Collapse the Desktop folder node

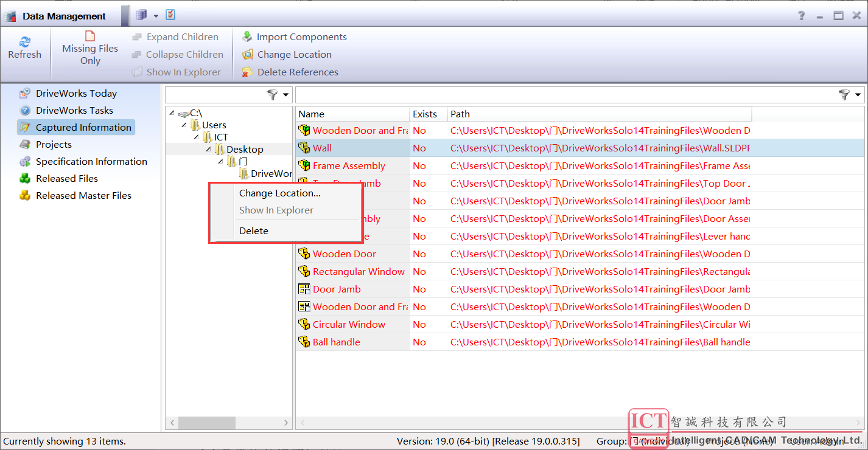tap(209, 150)
